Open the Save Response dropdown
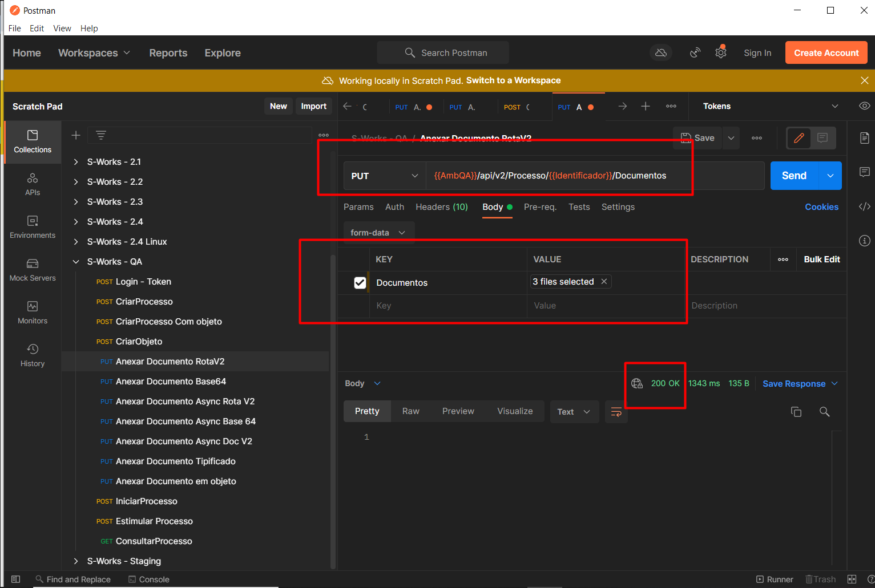This screenshot has width=875, height=588. click(x=800, y=384)
